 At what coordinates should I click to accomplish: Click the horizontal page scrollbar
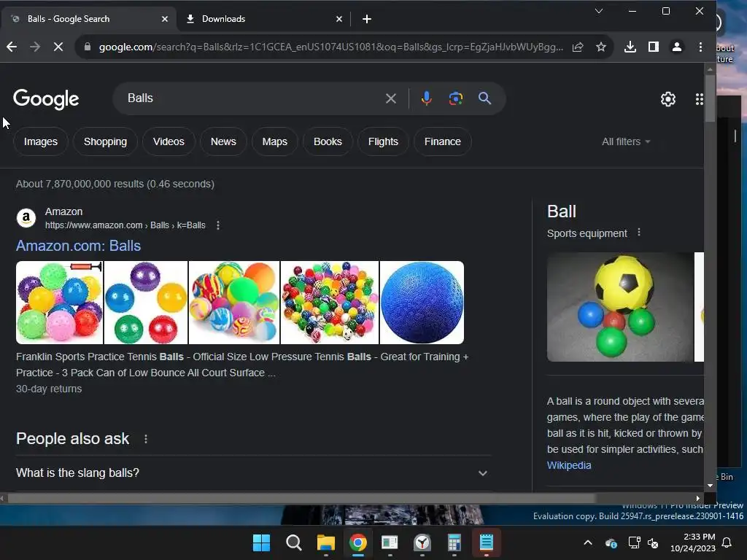tap(301, 498)
